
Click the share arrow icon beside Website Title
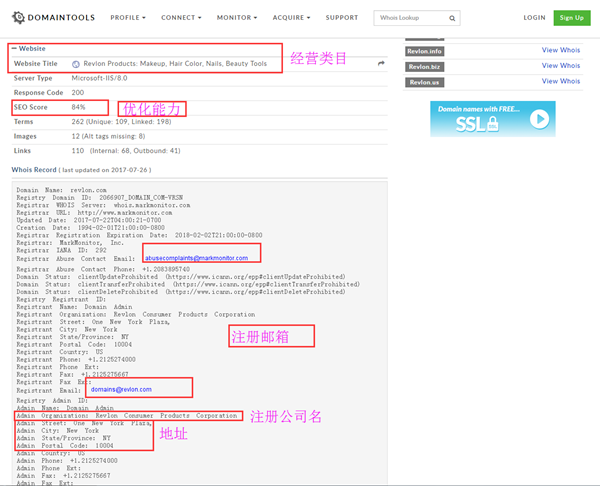click(381, 64)
